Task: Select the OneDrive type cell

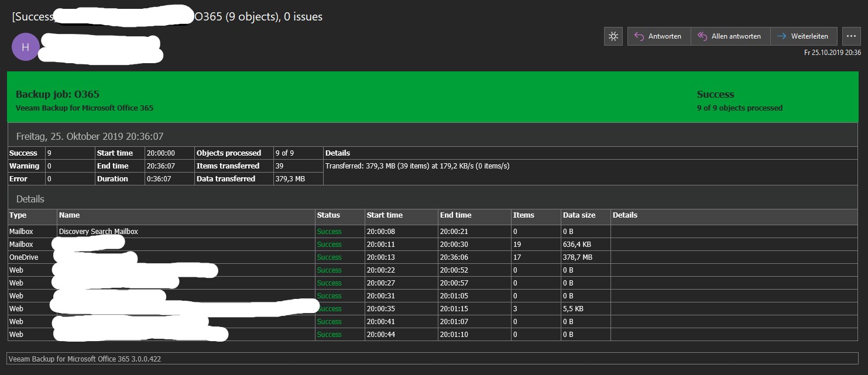Action: [23, 257]
